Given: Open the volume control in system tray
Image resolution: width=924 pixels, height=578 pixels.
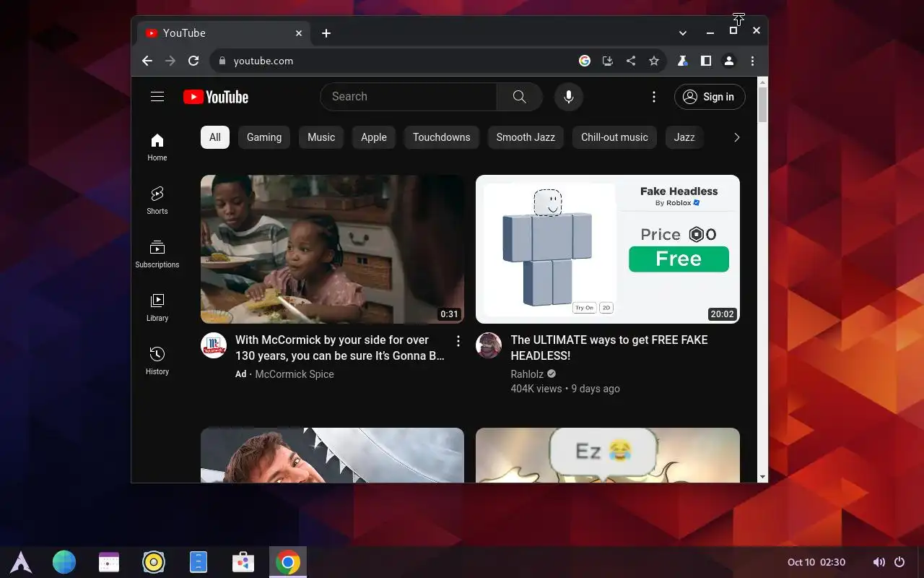Looking at the screenshot, I should pos(879,562).
